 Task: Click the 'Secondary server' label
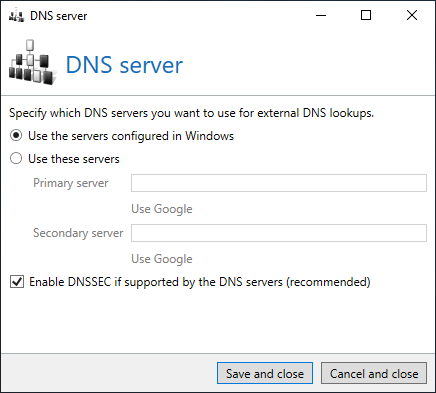coord(78,233)
